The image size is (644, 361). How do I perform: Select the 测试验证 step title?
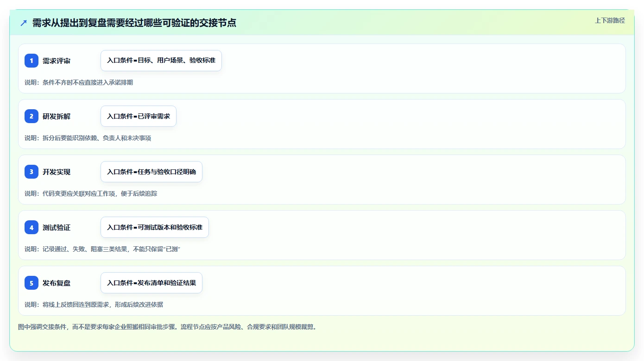[57, 227]
